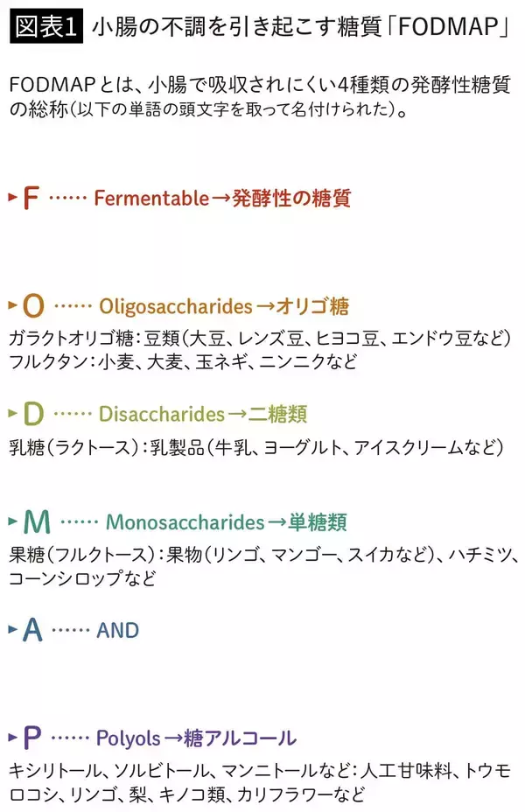Click the large red F letter

tap(31, 199)
